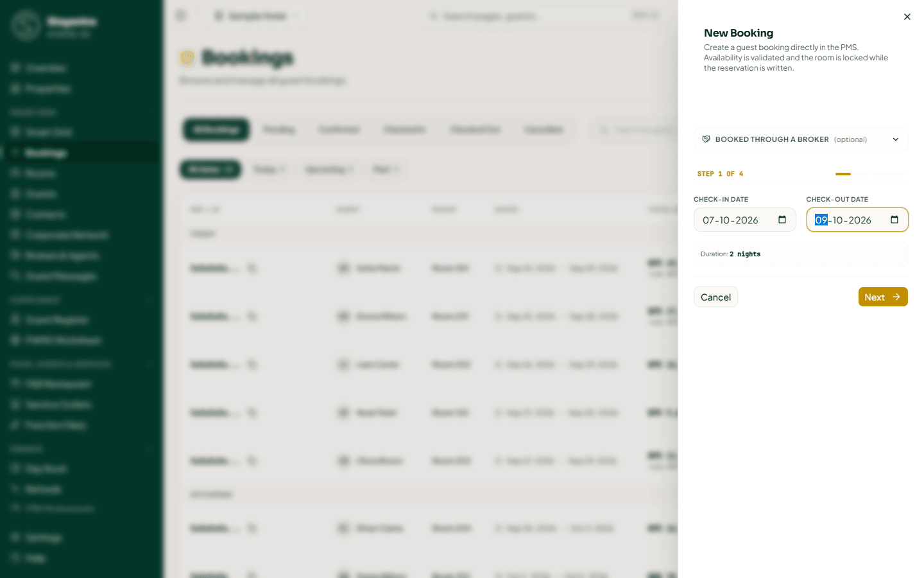This screenshot has height=578, width=924.
Task: Click the broker handshake icon
Action: [706, 139]
